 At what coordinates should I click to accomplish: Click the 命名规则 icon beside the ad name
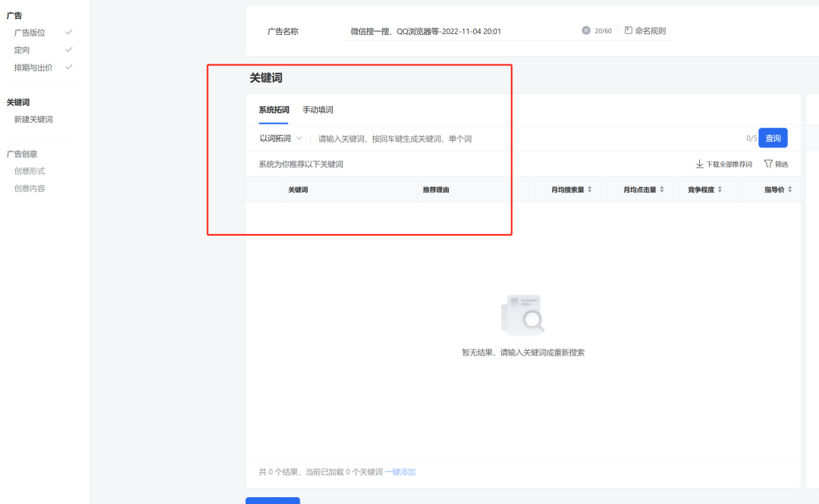(628, 31)
